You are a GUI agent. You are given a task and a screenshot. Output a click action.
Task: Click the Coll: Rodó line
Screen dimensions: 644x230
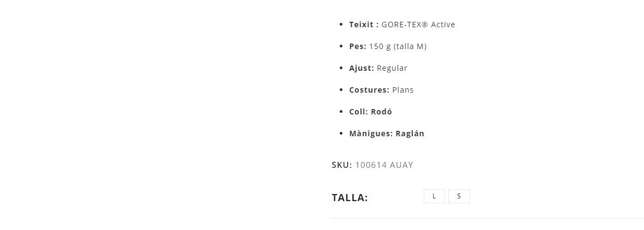pos(370,112)
